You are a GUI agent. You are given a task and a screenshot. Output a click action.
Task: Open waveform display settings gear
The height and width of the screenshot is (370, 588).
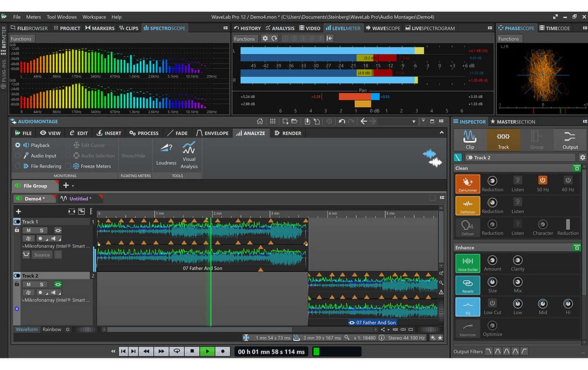tap(68, 329)
